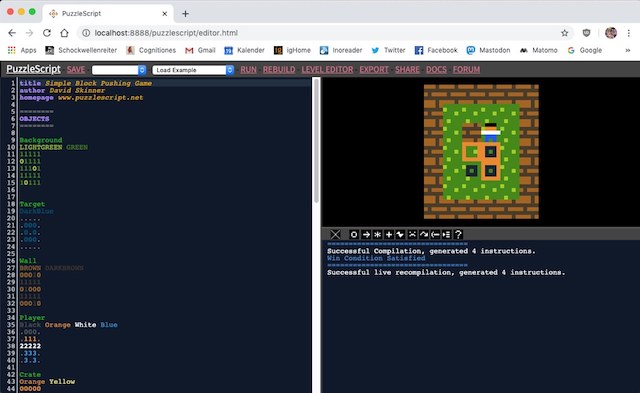Click the circle sound icon

[x=354, y=234]
